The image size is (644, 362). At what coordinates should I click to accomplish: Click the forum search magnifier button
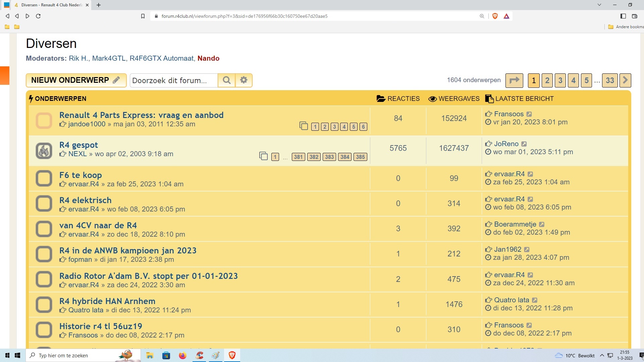[226, 80]
